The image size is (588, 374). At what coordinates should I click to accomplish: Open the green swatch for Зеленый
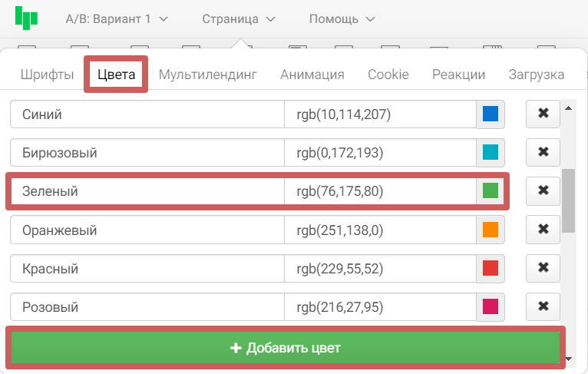491,190
